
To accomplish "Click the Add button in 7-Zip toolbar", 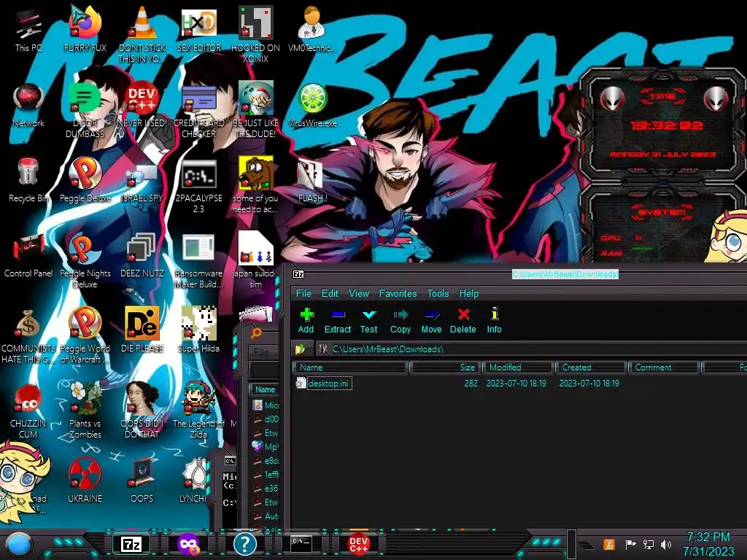I will point(306,321).
